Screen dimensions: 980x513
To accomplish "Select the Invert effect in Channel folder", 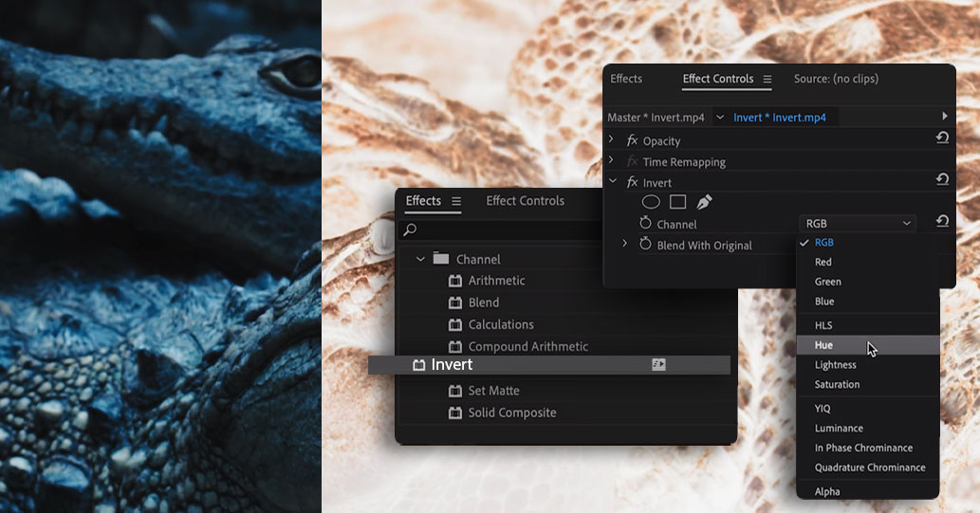I will point(452,365).
